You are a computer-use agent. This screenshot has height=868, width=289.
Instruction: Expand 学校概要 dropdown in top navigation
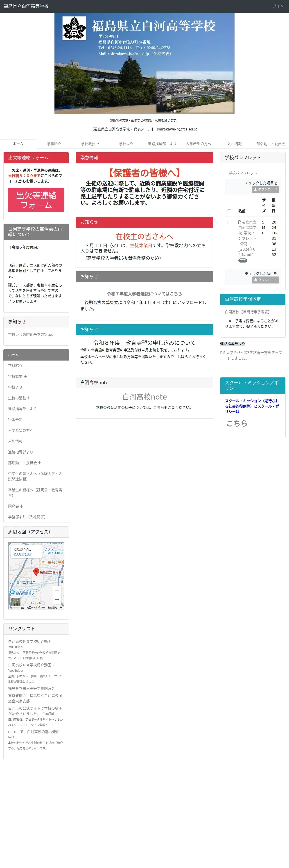click(90, 144)
